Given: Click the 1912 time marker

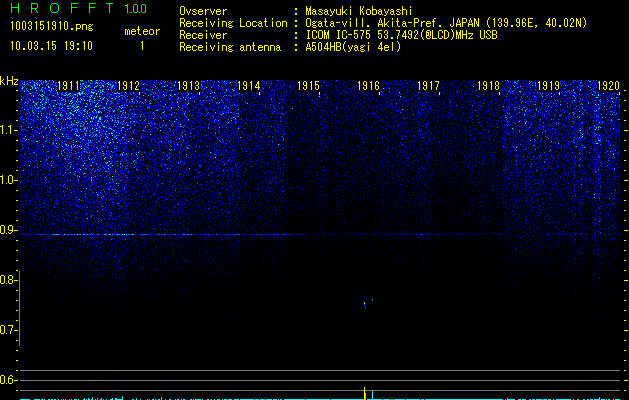Looking at the screenshot, I should click(128, 86).
